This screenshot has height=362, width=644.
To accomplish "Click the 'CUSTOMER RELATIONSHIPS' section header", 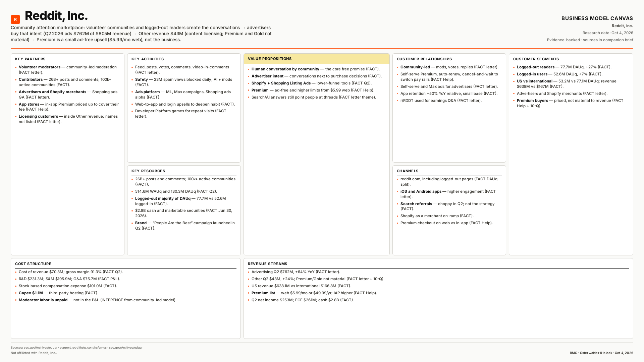I will [424, 59].
